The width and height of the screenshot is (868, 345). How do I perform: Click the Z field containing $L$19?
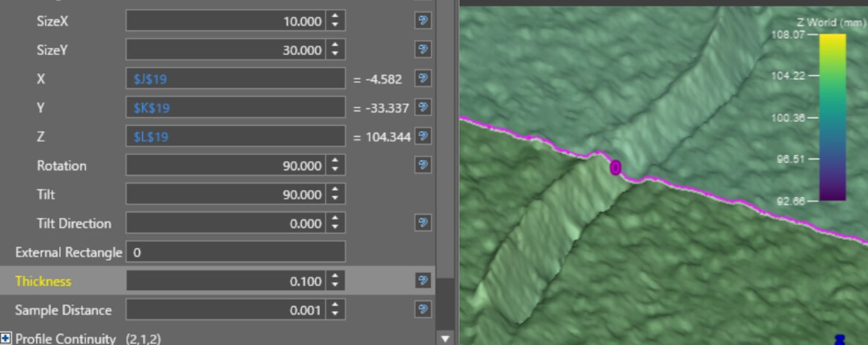point(235,136)
